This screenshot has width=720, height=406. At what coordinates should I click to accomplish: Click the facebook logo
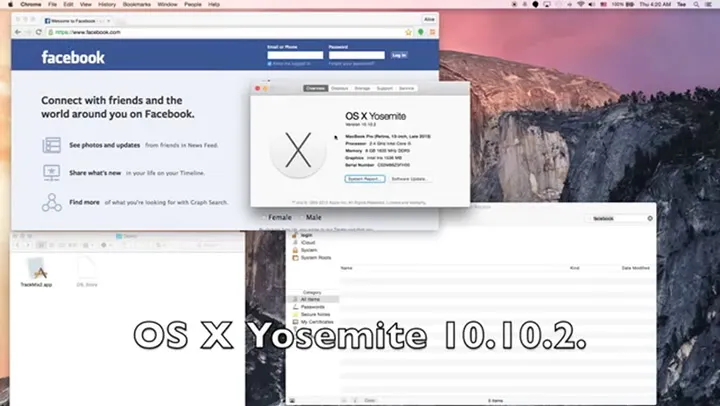(73, 57)
